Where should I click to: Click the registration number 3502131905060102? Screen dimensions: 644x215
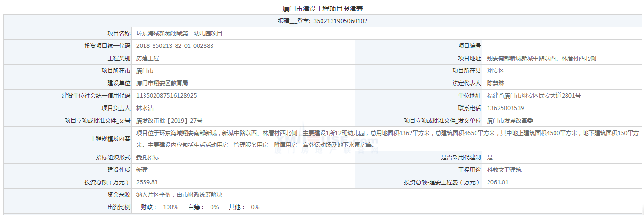pyautogui.click(x=340, y=21)
